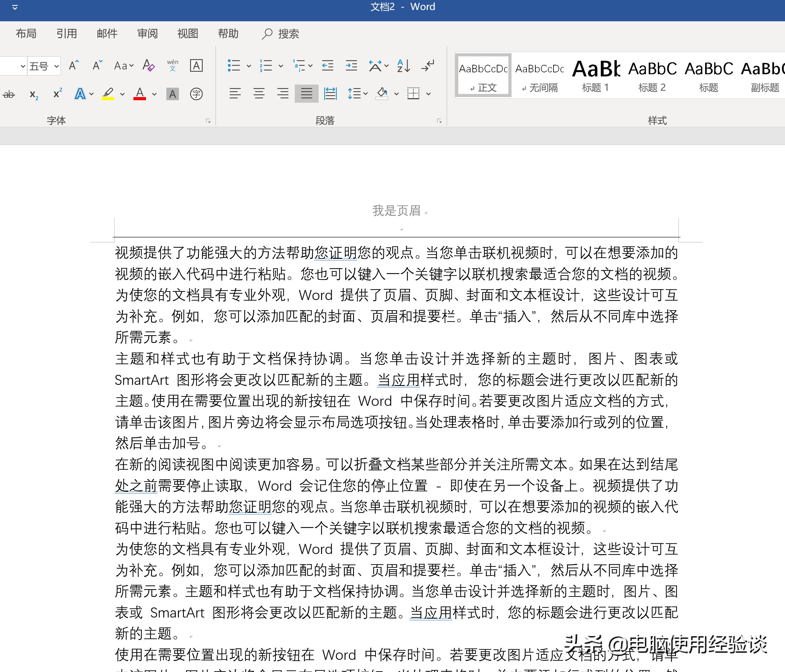
Task: Click the clear all formatting icon
Action: (x=148, y=65)
